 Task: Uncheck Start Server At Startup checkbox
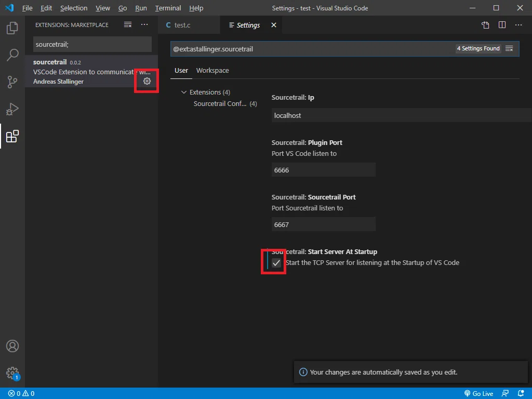276,263
